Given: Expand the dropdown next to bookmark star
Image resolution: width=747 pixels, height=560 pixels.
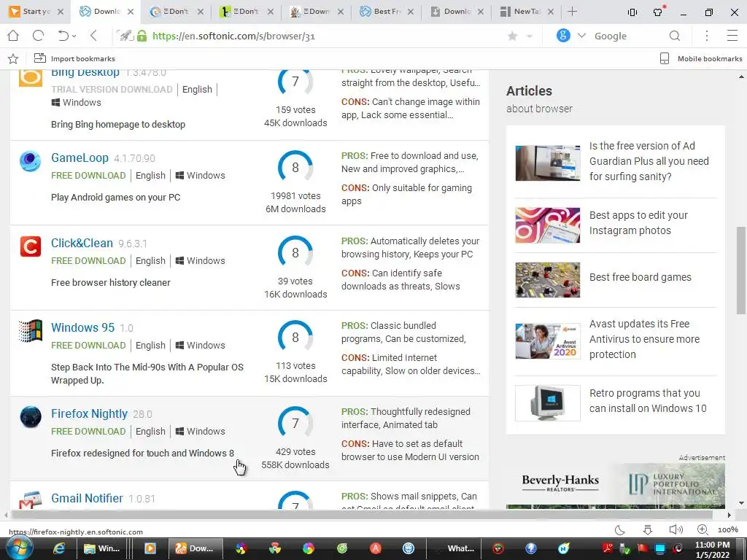Looking at the screenshot, I should tap(529, 36).
